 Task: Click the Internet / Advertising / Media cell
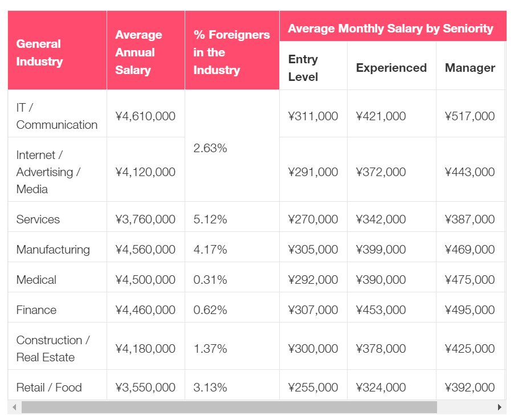pos(58,169)
